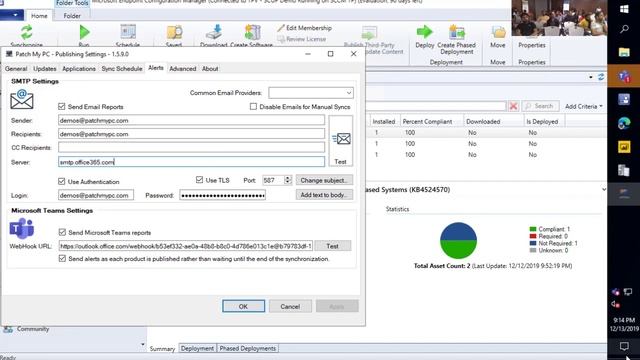Switch to the Phased Deployments bottom tab
The height and width of the screenshot is (360, 640).
[247, 348]
